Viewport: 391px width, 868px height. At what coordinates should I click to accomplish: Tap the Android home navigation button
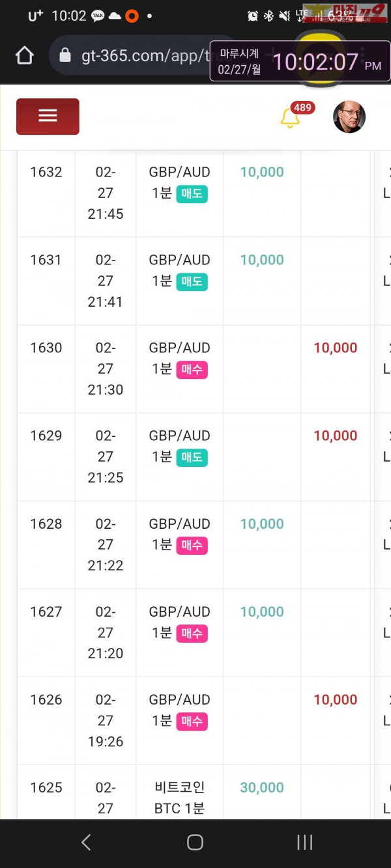pyautogui.click(x=195, y=842)
